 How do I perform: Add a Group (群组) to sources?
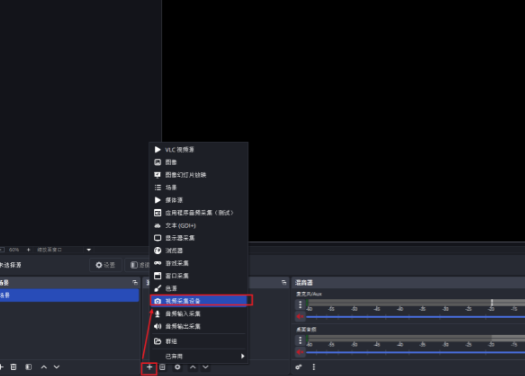[x=199, y=342]
